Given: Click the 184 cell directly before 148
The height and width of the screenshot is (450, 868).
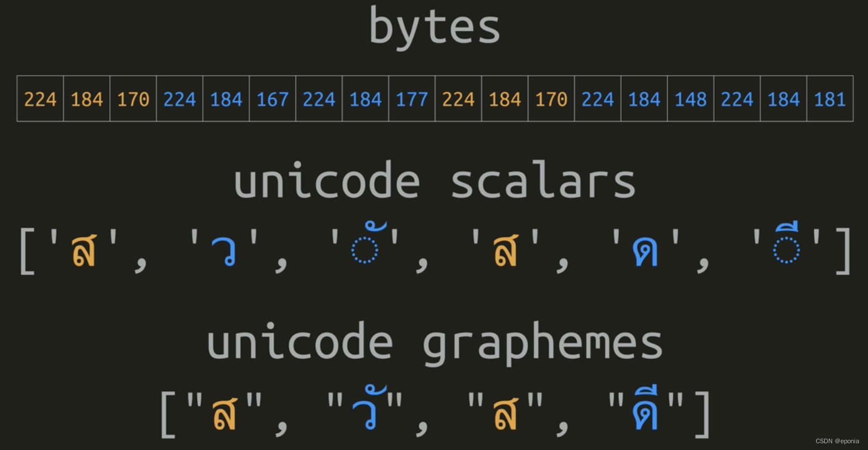Looking at the screenshot, I should click(x=645, y=99).
